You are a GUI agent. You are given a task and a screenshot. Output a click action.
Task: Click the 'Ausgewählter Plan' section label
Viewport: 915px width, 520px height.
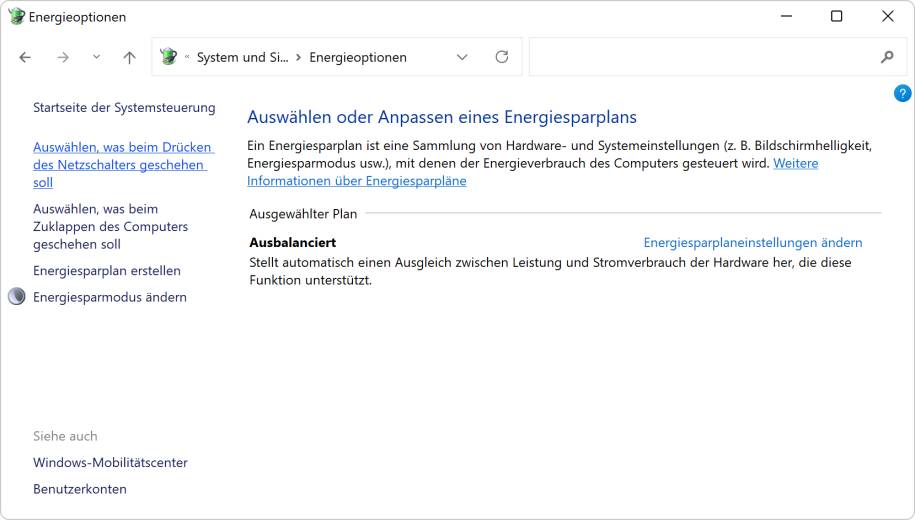303,214
